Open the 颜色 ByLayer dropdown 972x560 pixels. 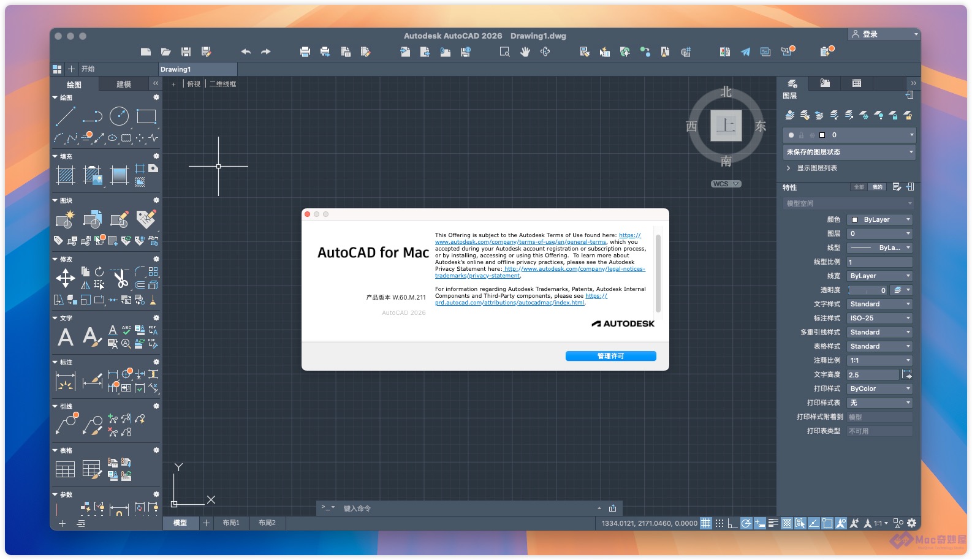pyautogui.click(x=879, y=219)
